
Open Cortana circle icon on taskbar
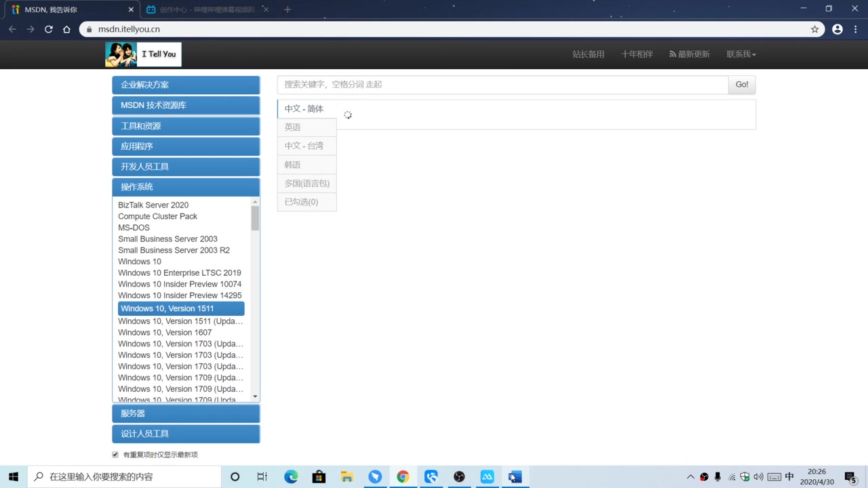click(x=235, y=476)
